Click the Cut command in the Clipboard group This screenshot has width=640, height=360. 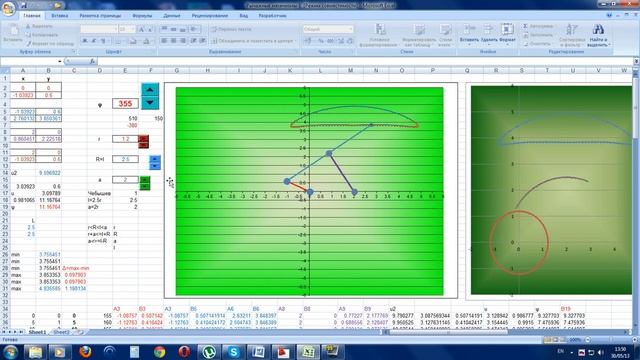[39, 26]
